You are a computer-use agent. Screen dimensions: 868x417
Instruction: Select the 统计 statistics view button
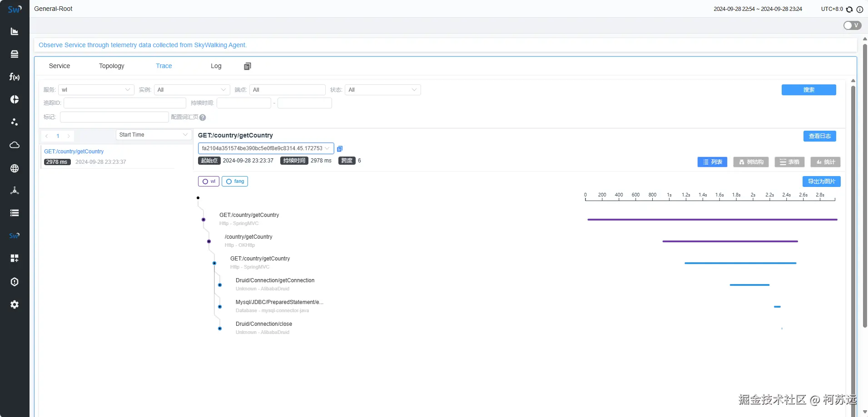click(826, 162)
